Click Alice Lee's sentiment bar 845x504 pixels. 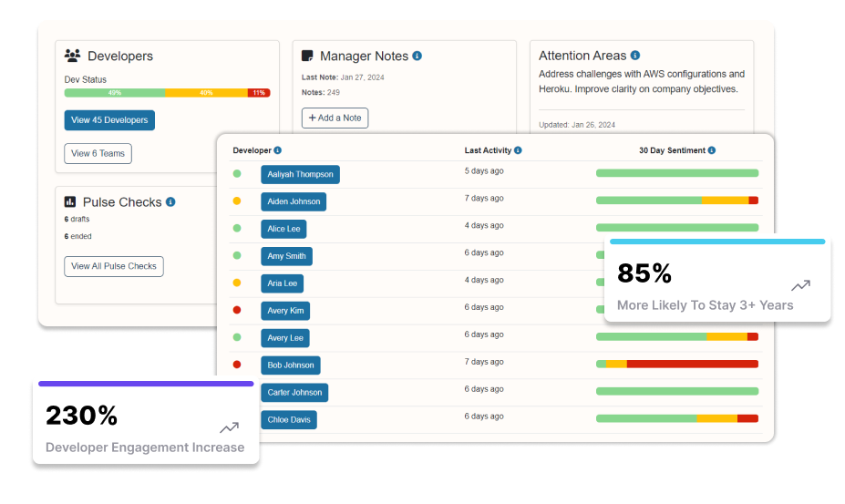(677, 228)
